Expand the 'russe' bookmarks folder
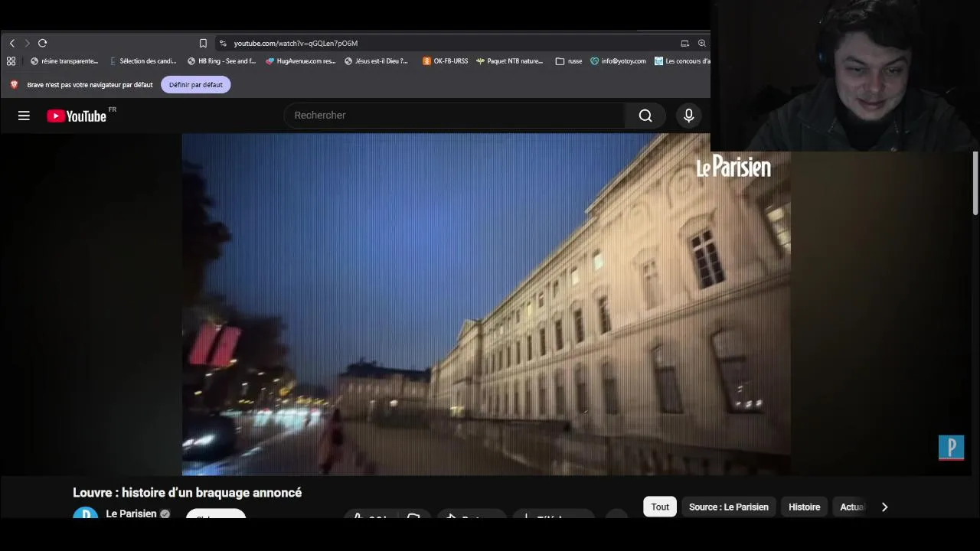 click(x=569, y=61)
